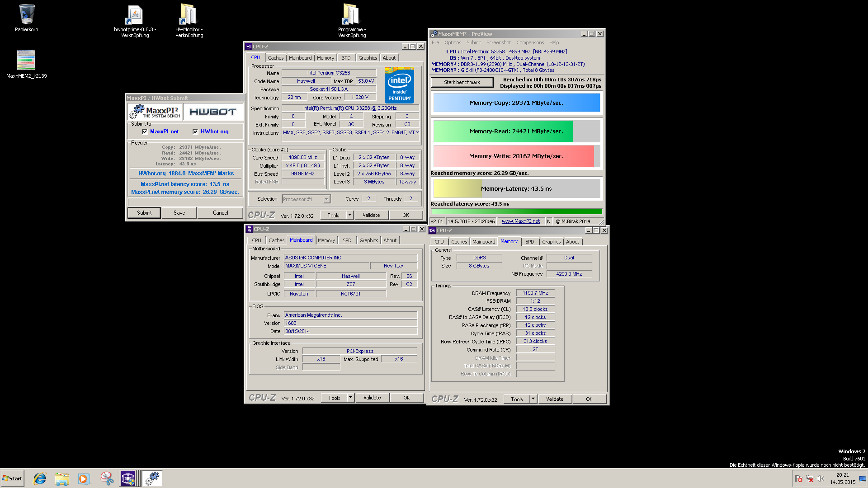This screenshot has height=488, width=868.
Task: Click taskbar clock showing 20:21
Action: tap(843, 479)
